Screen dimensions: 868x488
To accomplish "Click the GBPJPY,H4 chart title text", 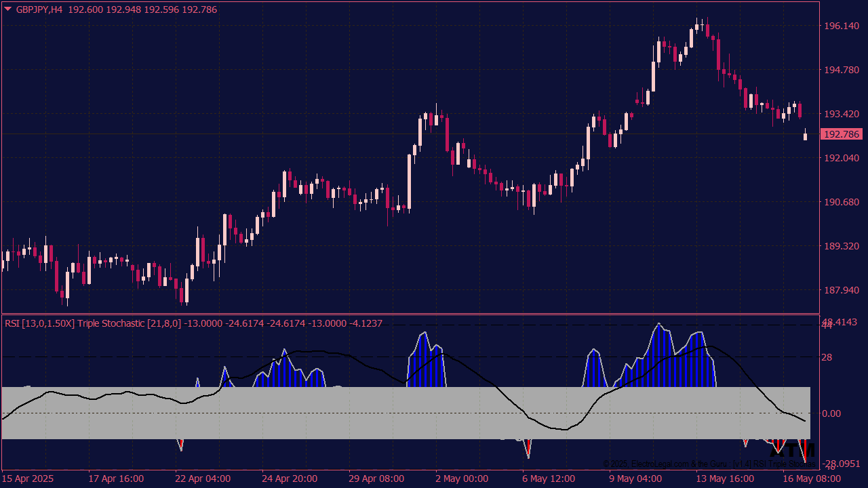I will [x=40, y=10].
